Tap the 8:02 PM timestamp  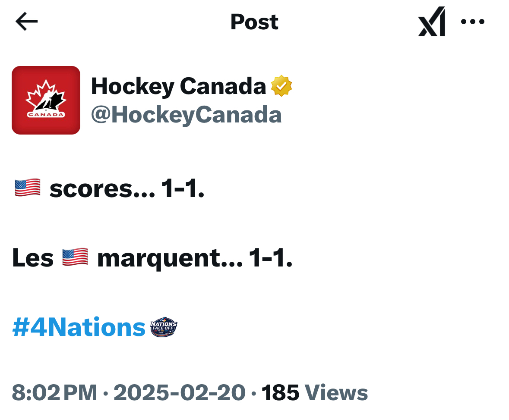[x=54, y=393]
